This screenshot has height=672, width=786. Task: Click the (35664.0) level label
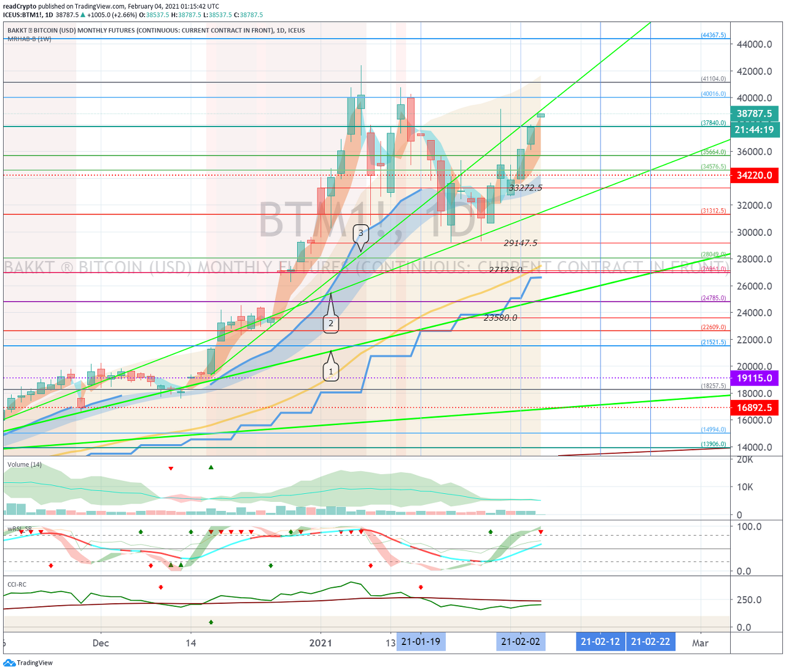713,152
